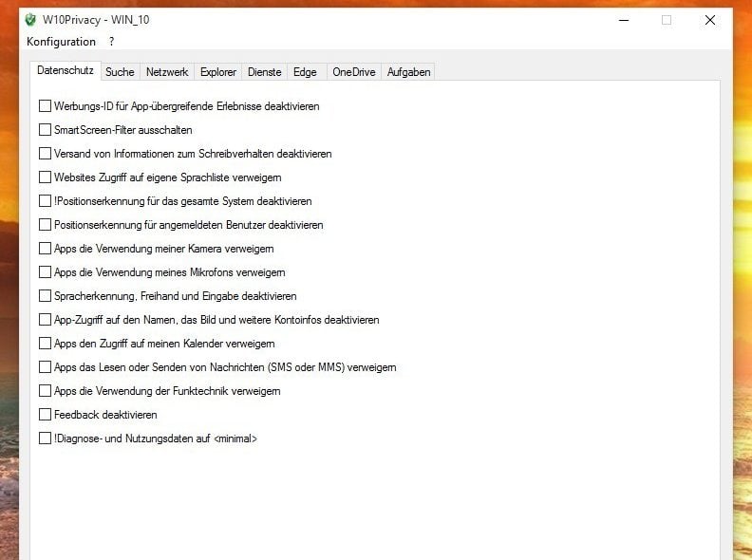
Task: Tick Diagnose- und Nutzungsdaten auf minimal
Action: point(45,439)
